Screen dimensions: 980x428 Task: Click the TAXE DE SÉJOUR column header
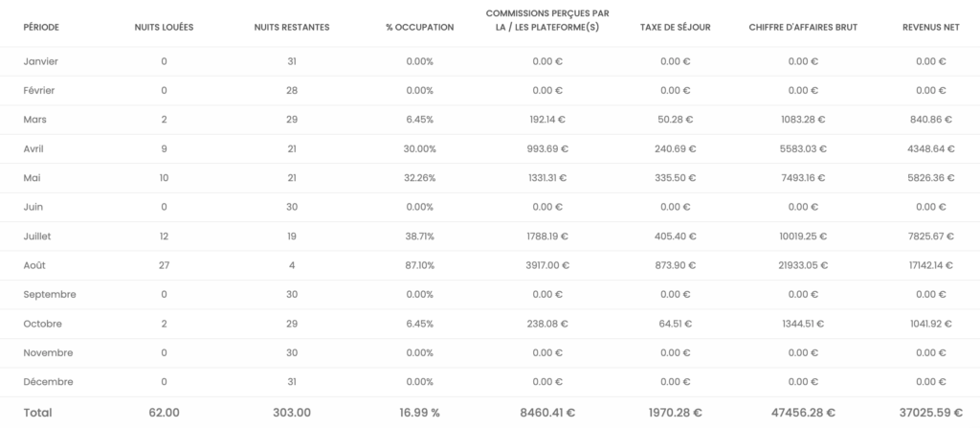[x=675, y=27]
